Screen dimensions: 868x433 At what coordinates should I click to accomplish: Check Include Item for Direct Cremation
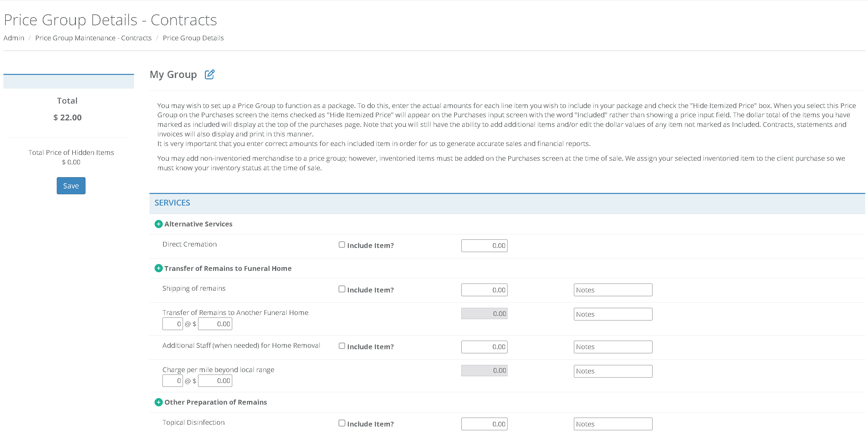coord(342,245)
